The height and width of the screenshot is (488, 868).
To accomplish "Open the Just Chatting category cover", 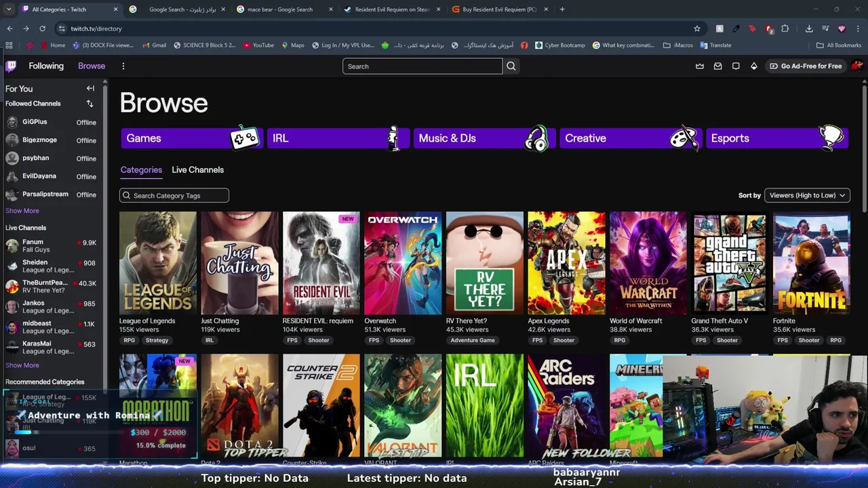I will (x=239, y=263).
